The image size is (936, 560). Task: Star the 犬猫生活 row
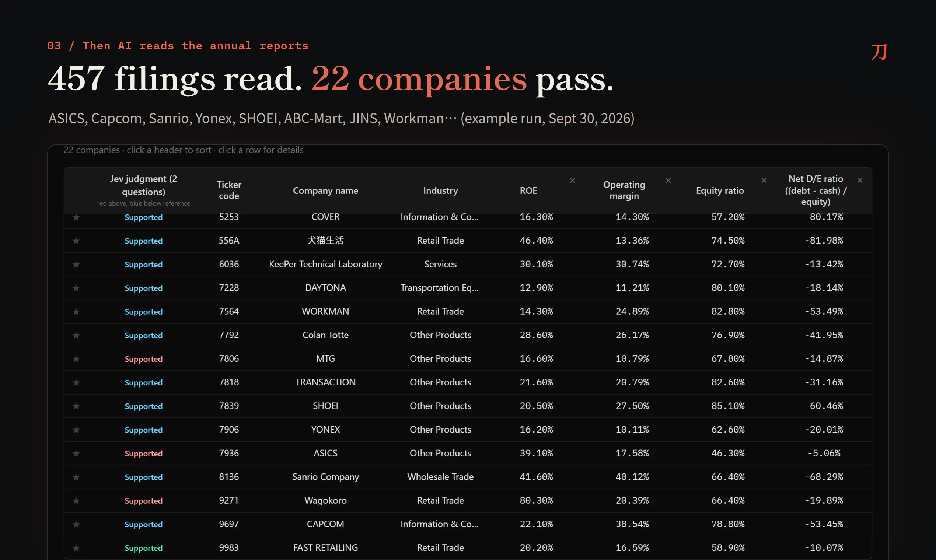(76, 241)
